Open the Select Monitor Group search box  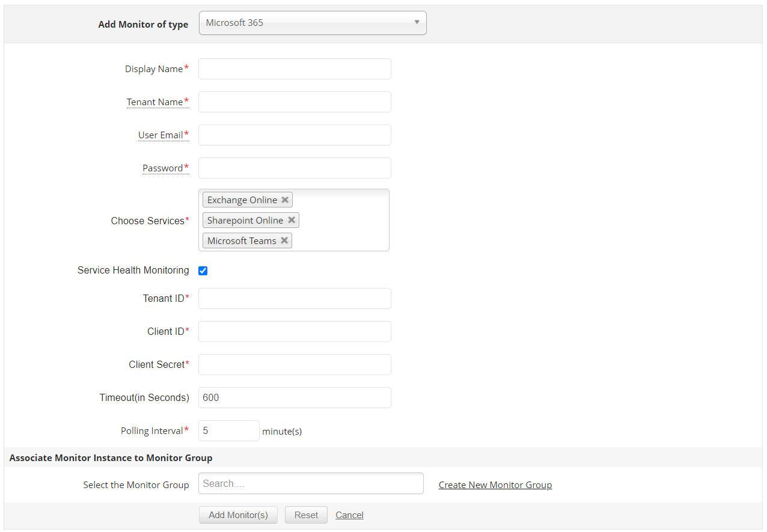(x=311, y=484)
